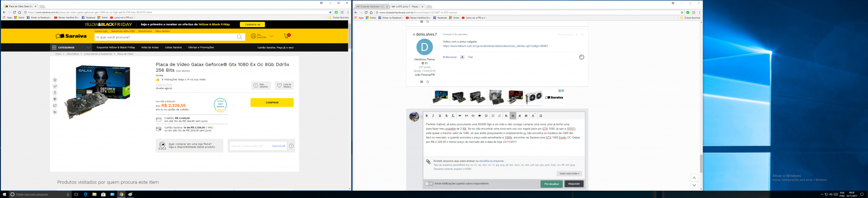868x198 pixels.
Task: Apply strikethrough formatting in the reply editor
Action: click(x=446, y=116)
